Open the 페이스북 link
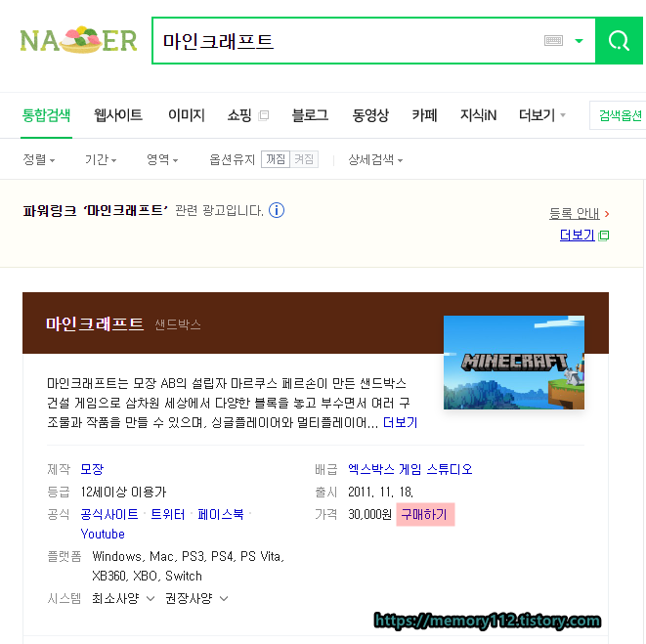646x644 pixels. tap(221, 514)
